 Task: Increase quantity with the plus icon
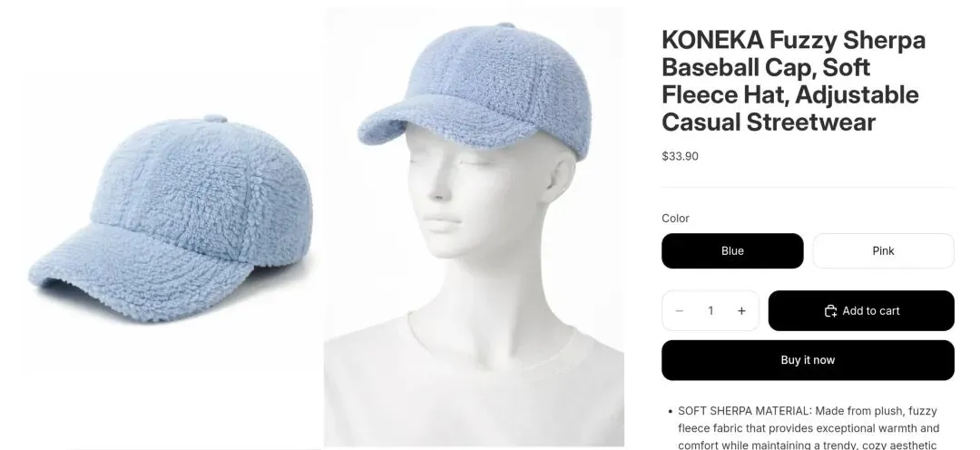[741, 310]
